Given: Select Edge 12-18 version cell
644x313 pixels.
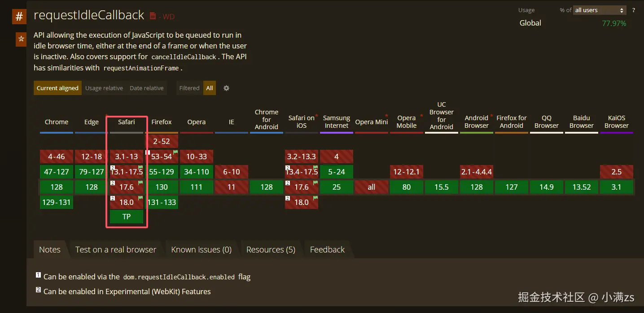Looking at the screenshot, I should pos(92,156).
